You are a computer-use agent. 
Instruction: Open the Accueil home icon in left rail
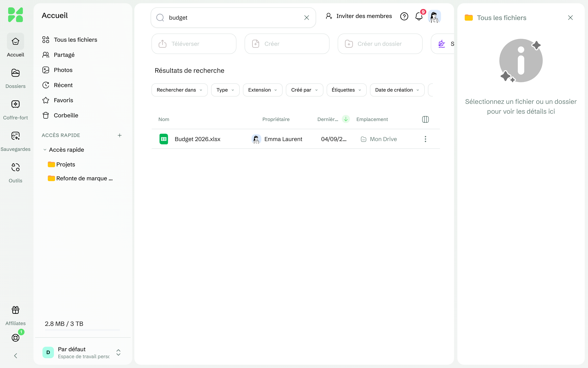pos(15,41)
